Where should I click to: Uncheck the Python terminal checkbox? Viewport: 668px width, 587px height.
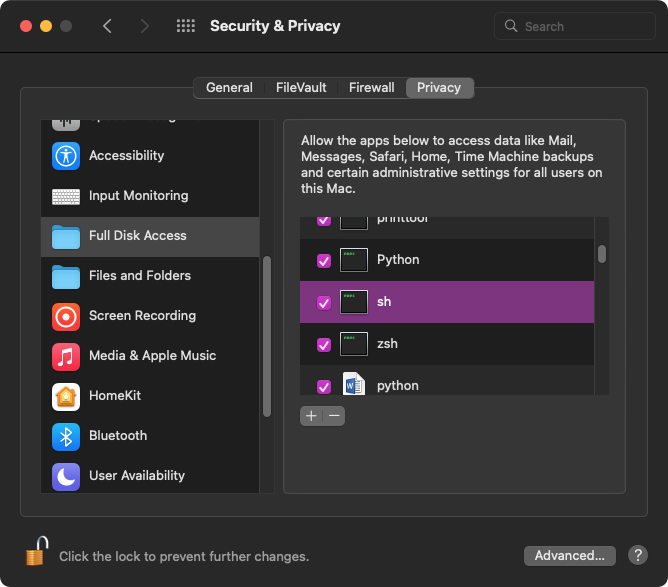(x=324, y=261)
